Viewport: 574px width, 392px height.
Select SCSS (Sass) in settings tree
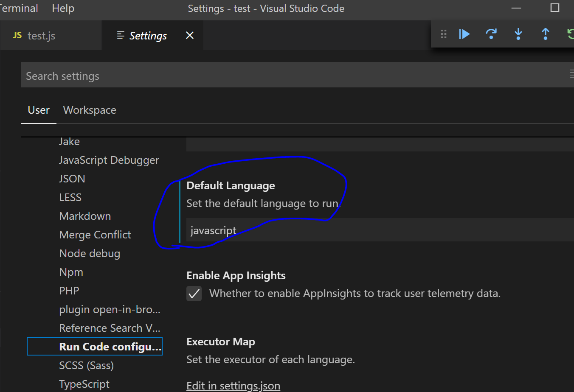pyautogui.click(x=86, y=366)
